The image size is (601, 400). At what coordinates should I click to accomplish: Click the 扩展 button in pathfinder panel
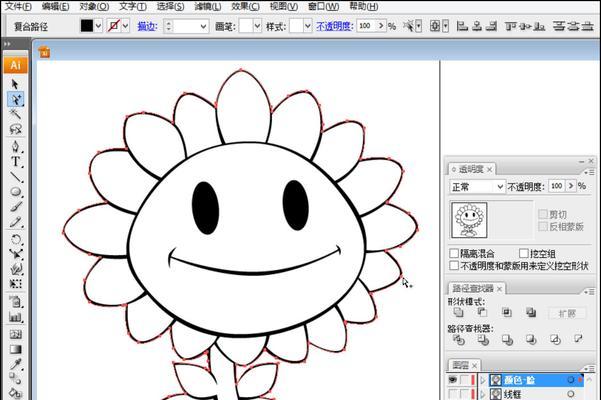pos(567,313)
